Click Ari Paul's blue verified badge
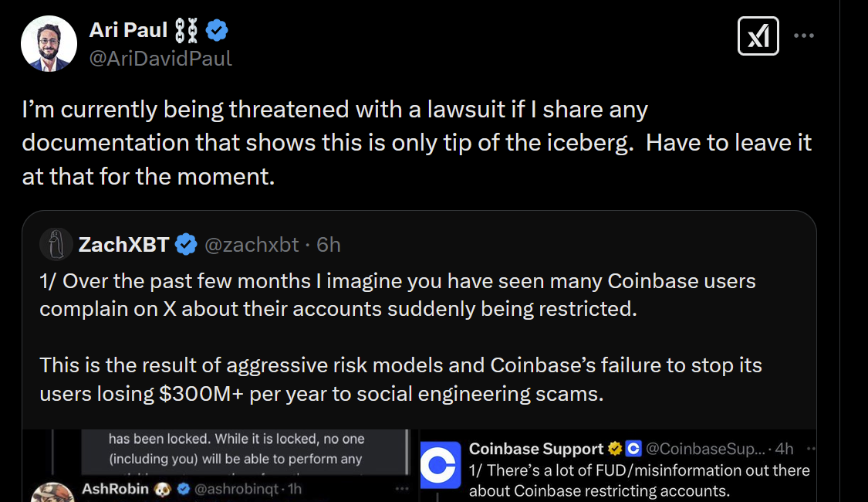The image size is (868, 502). point(217,31)
